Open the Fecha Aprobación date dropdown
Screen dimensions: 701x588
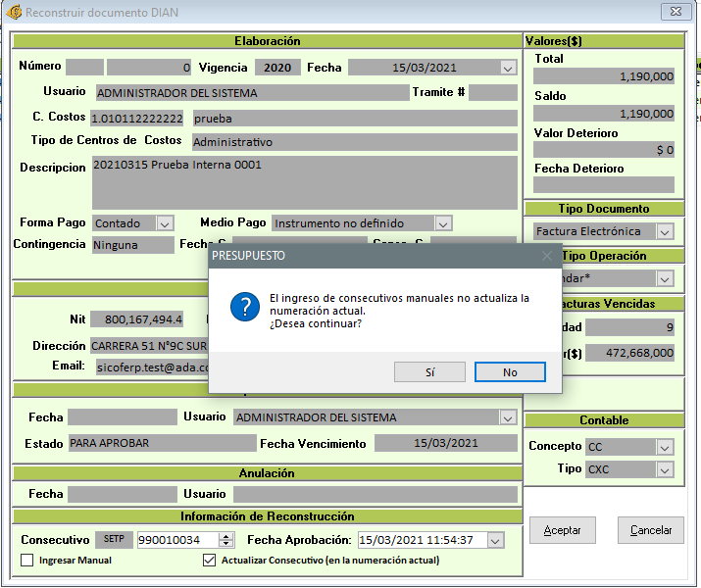(494, 540)
